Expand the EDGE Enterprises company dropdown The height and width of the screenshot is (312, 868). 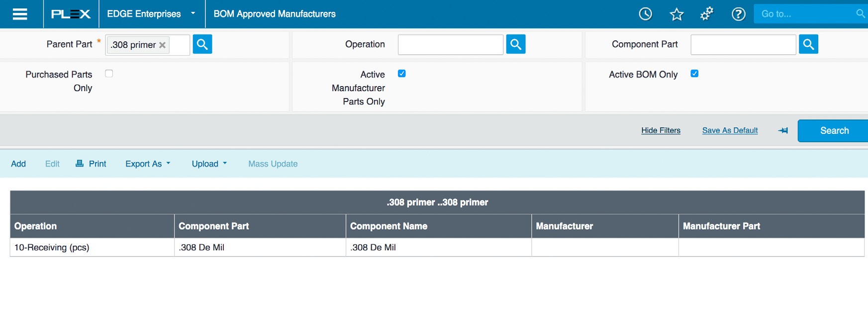[152, 14]
